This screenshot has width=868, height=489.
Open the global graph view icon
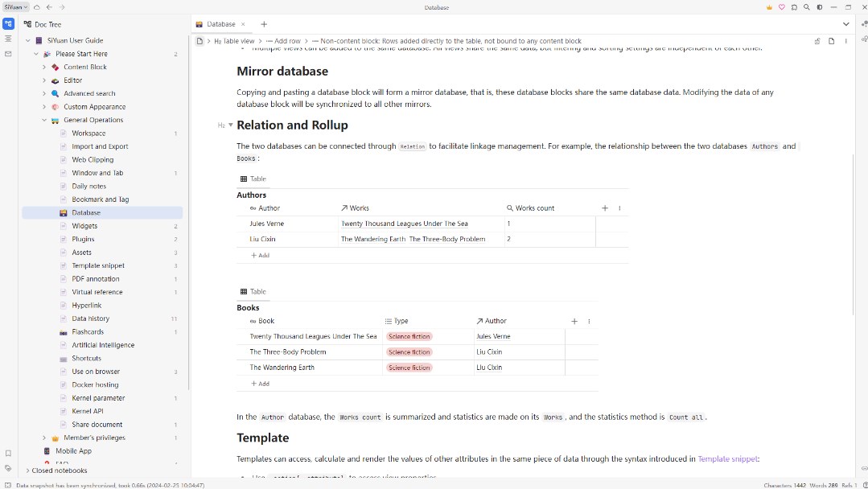(x=864, y=24)
